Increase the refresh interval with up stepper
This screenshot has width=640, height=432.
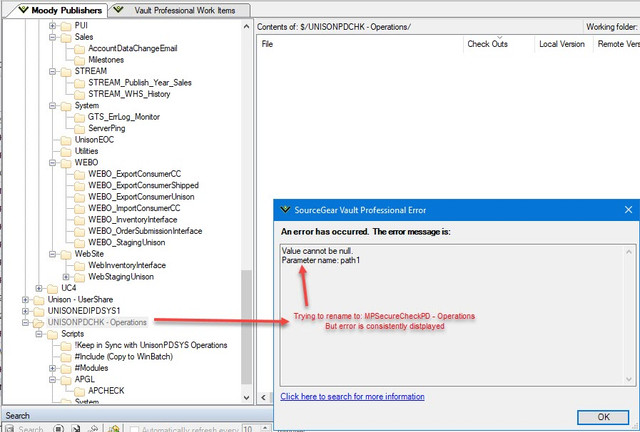(265, 428)
